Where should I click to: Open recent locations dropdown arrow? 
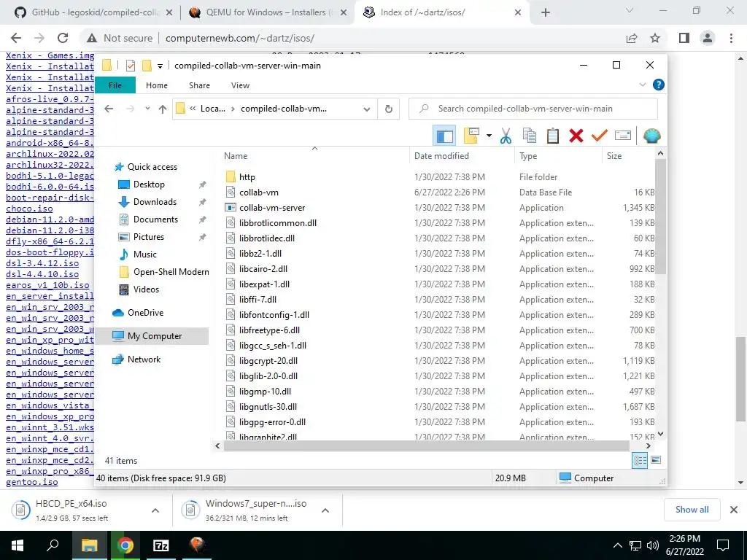147,109
